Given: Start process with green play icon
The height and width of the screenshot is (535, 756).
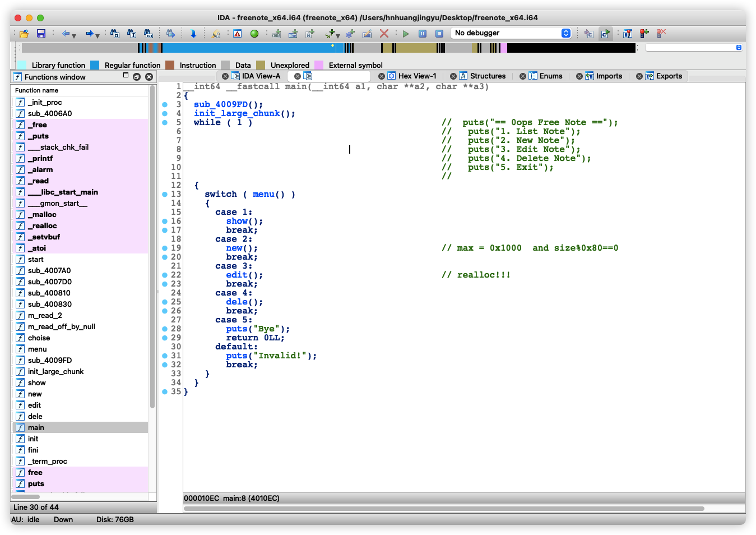Looking at the screenshot, I should coord(406,34).
